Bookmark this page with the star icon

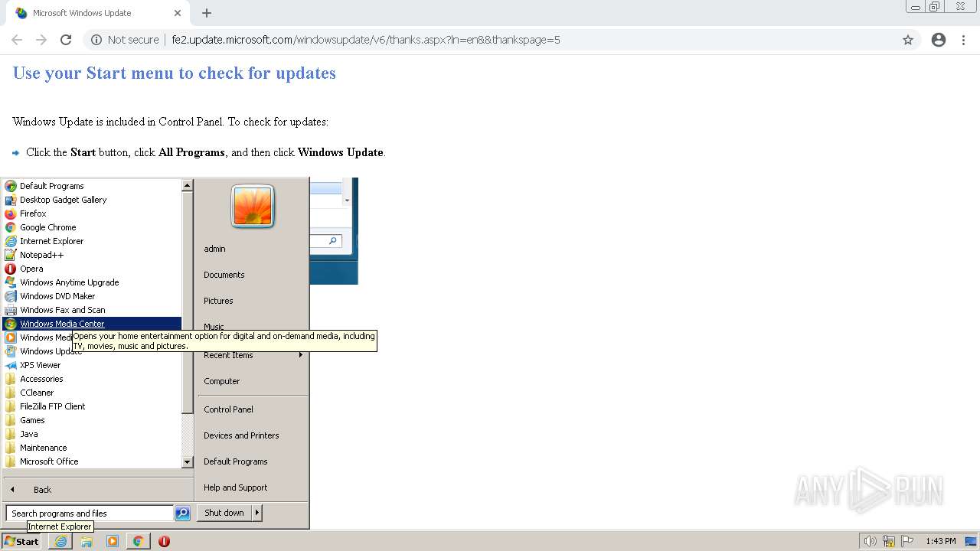click(908, 40)
